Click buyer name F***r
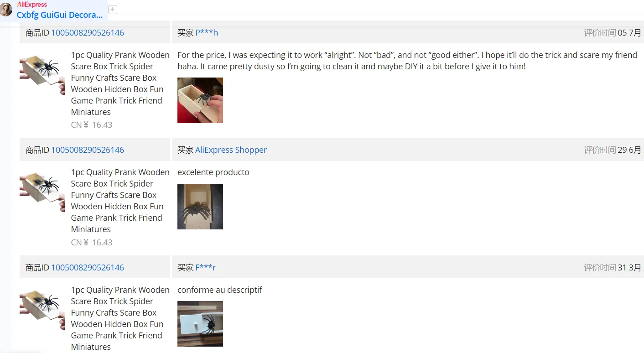 click(x=206, y=268)
